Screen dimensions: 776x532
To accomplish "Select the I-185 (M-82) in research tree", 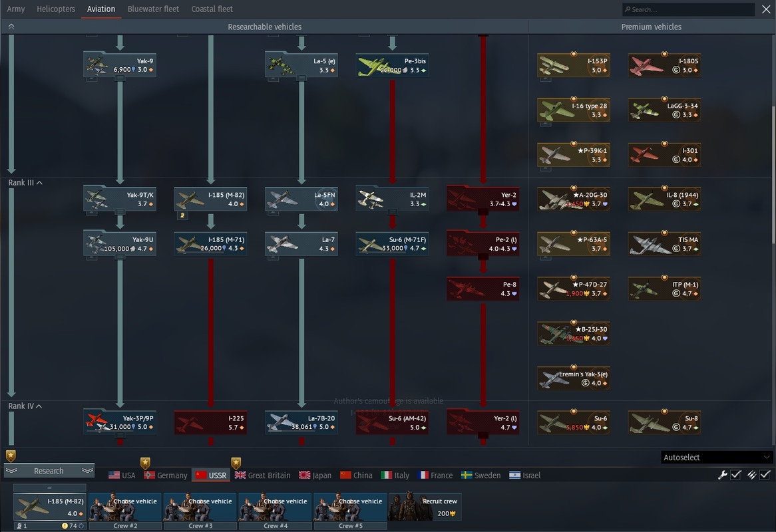I will tap(210, 199).
